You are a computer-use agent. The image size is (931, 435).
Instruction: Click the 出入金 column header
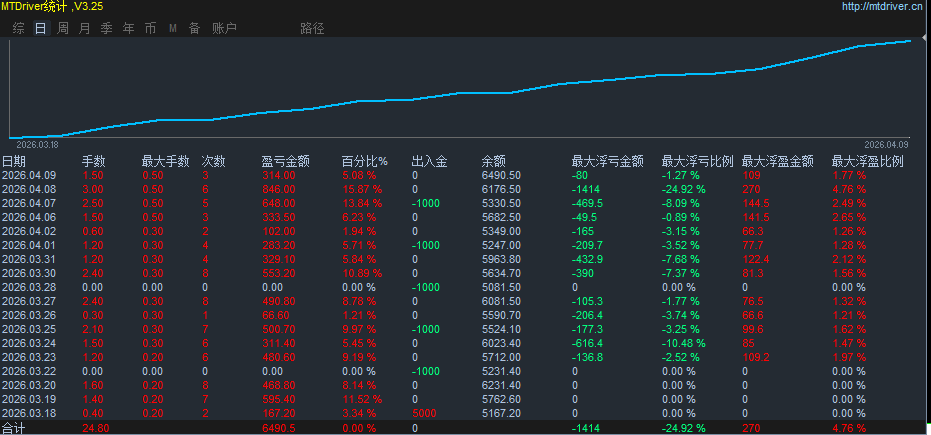pyautogui.click(x=429, y=161)
